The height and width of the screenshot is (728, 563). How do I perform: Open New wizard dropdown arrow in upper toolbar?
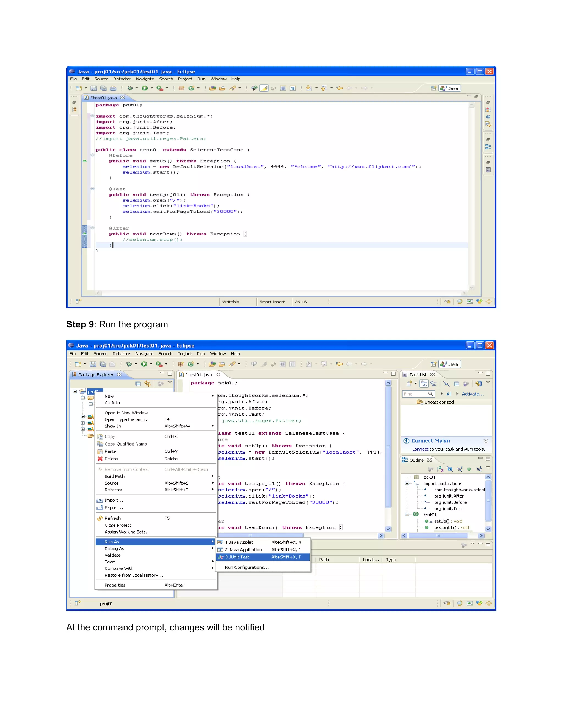(x=86, y=88)
